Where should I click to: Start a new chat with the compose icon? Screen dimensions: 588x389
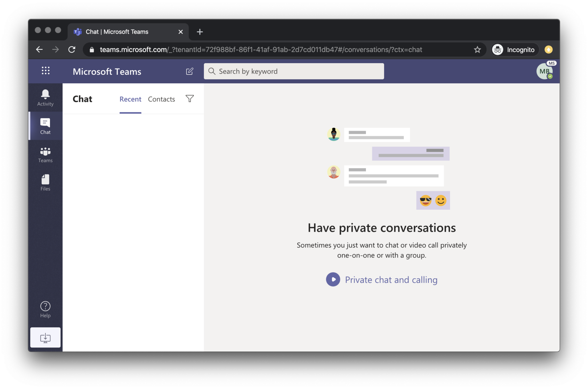coord(190,71)
